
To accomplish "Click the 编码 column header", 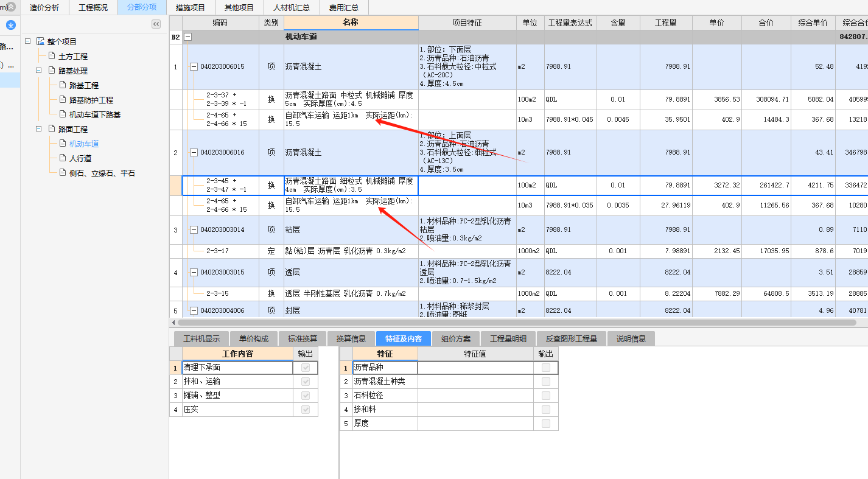I will [220, 23].
